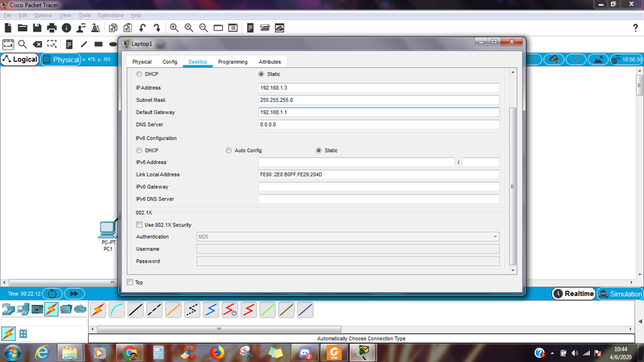Select the IPv6 Static radio button
The image size is (644, 362).
[319, 151]
